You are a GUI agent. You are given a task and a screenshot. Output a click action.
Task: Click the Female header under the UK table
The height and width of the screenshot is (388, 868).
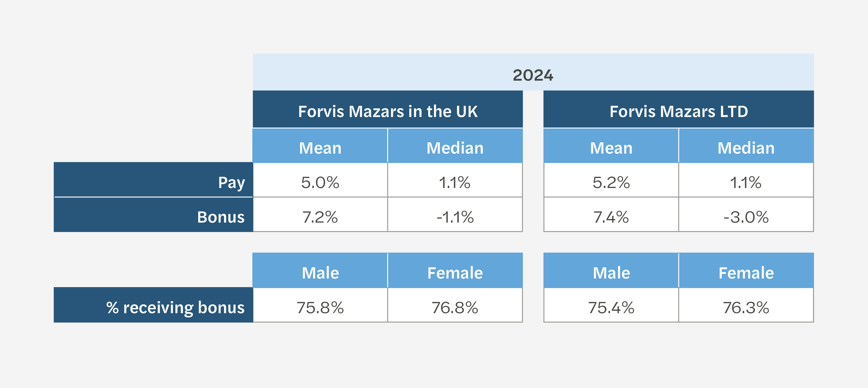[x=455, y=272]
